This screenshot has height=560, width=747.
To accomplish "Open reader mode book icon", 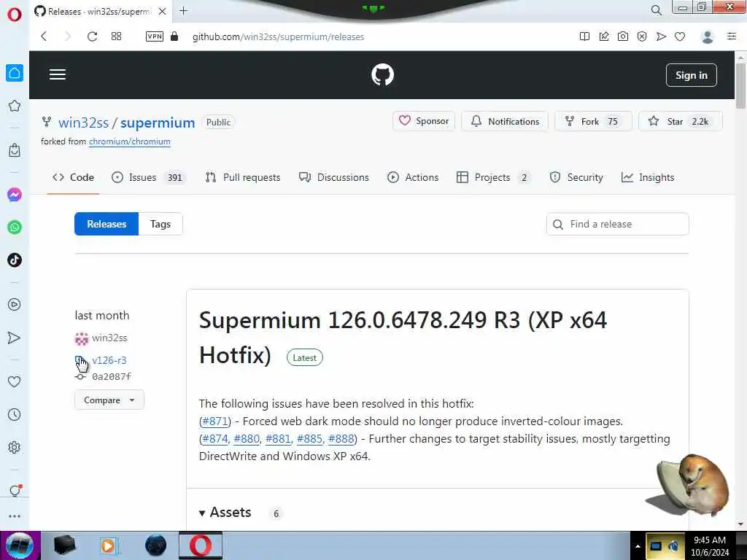I will click(x=584, y=36).
